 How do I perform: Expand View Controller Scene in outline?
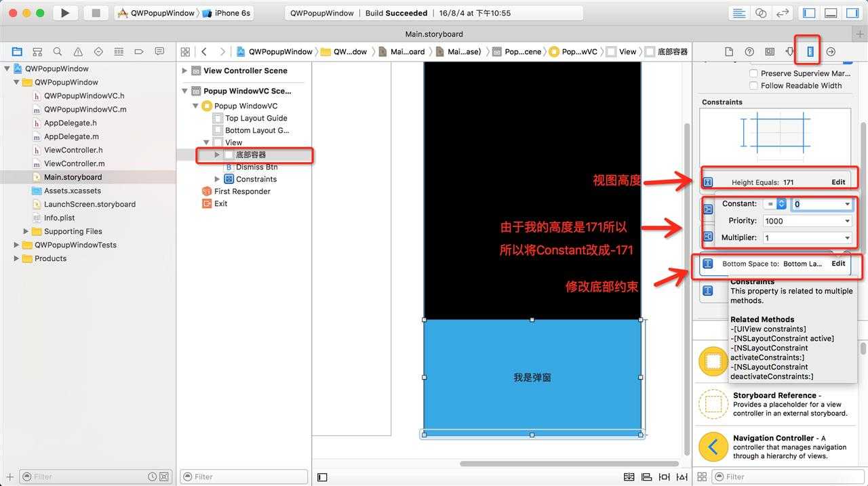point(184,70)
